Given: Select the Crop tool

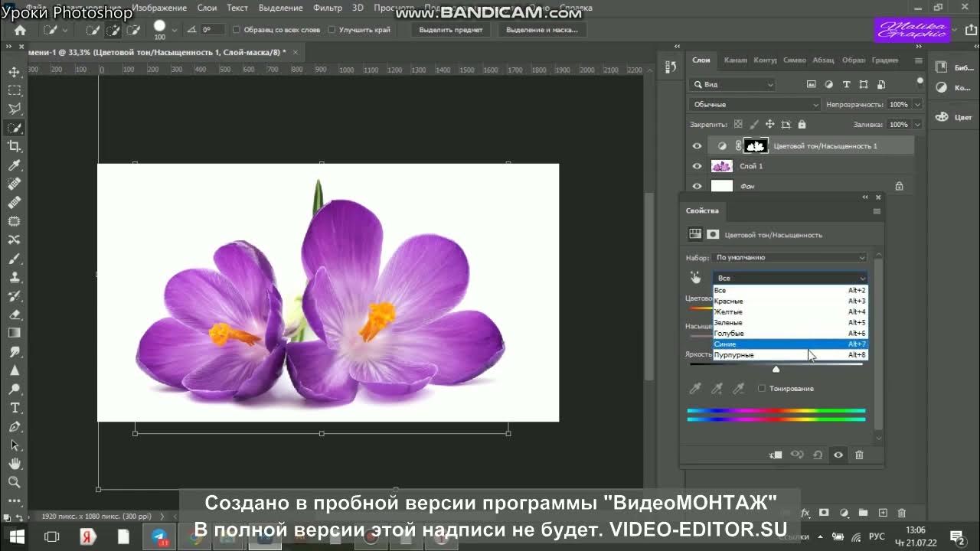Looking at the screenshot, I should (x=15, y=146).
